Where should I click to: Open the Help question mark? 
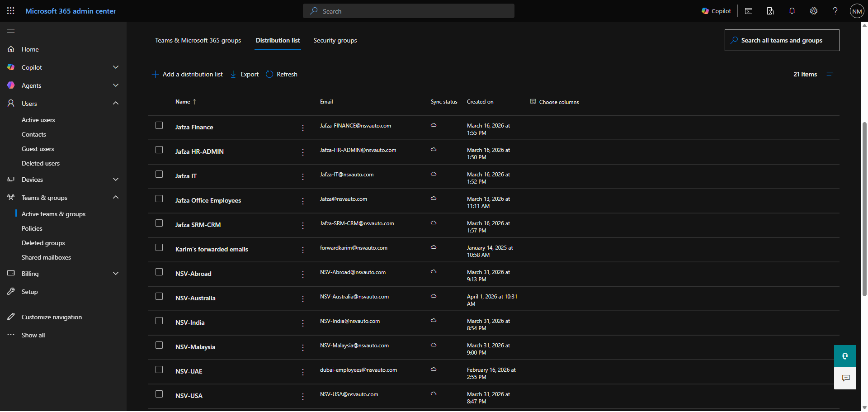tap(835, 11)
